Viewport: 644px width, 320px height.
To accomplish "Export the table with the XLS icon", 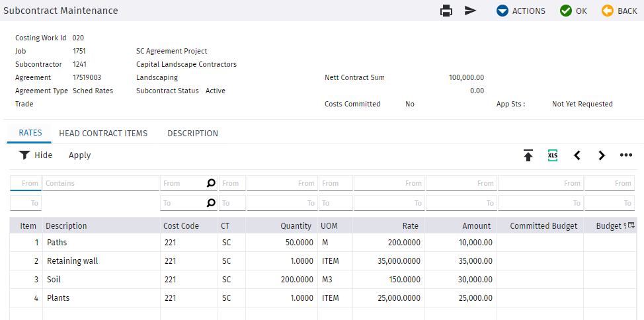I will coord(553,155).
